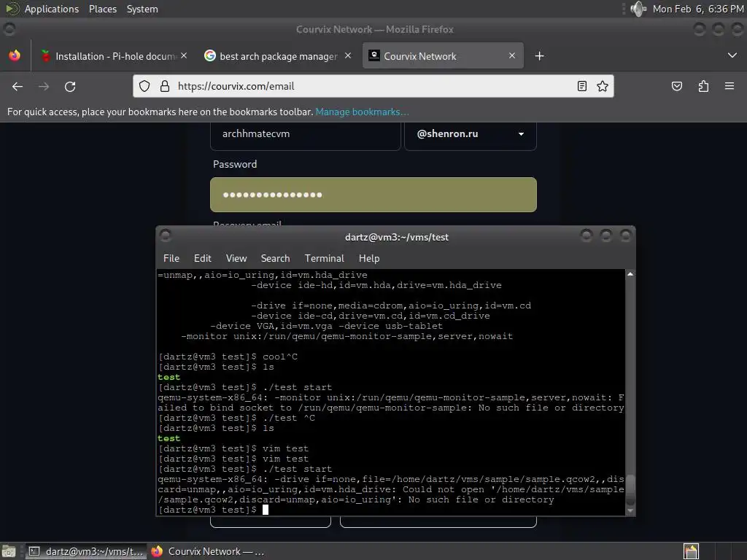Click the show desktop icon in bottom panel
This screenshot has height=560, width=747.
coord(9,551)
